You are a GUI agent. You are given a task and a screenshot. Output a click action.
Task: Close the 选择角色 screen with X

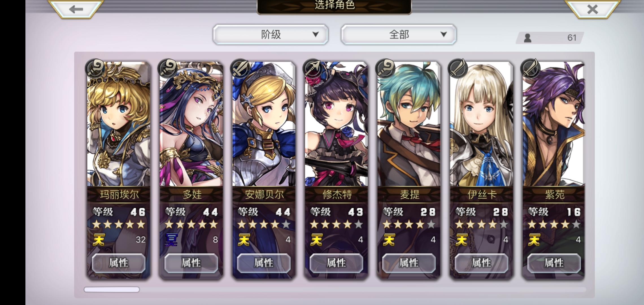pos(593,9)
